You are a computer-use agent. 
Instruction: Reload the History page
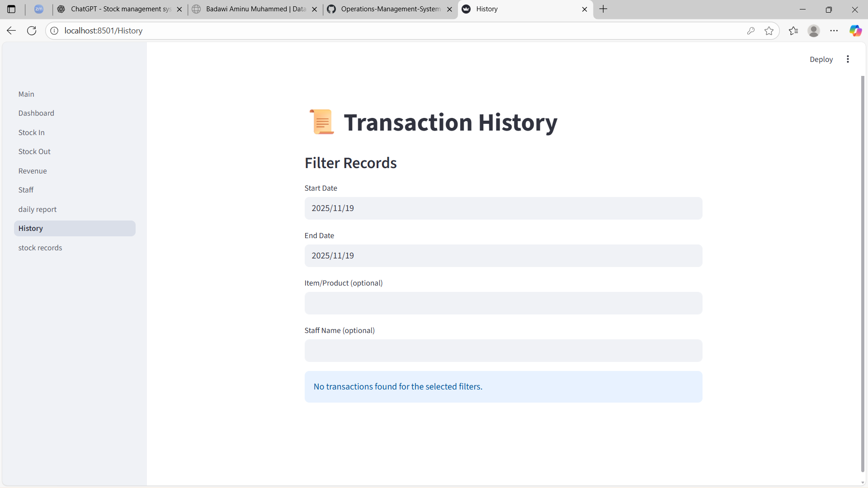coord(32,31)
